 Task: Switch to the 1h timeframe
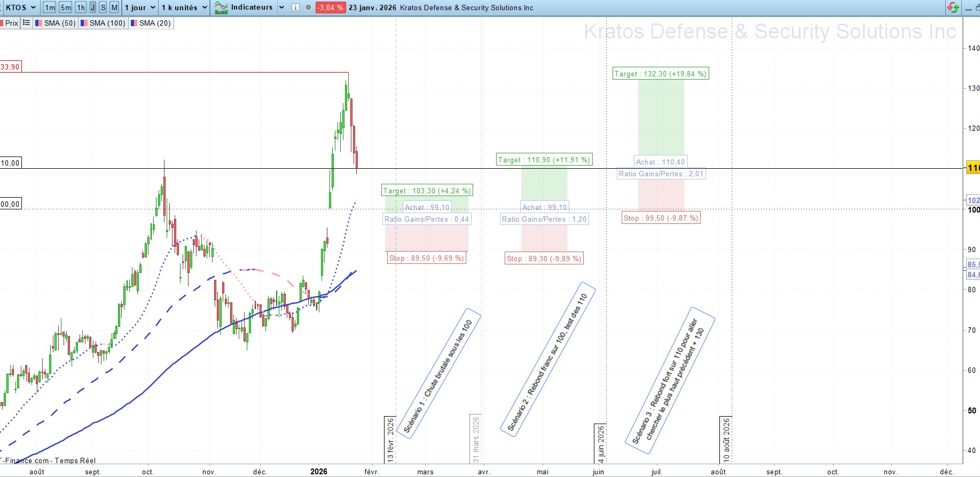click(x=81, y=7)
